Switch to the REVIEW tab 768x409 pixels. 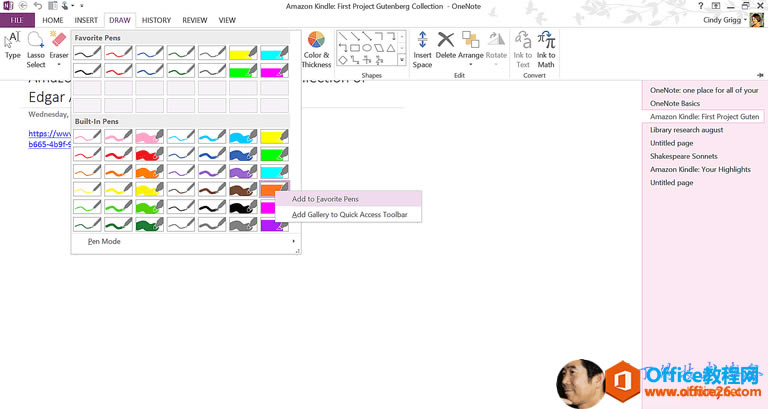[x=194, y=20]
